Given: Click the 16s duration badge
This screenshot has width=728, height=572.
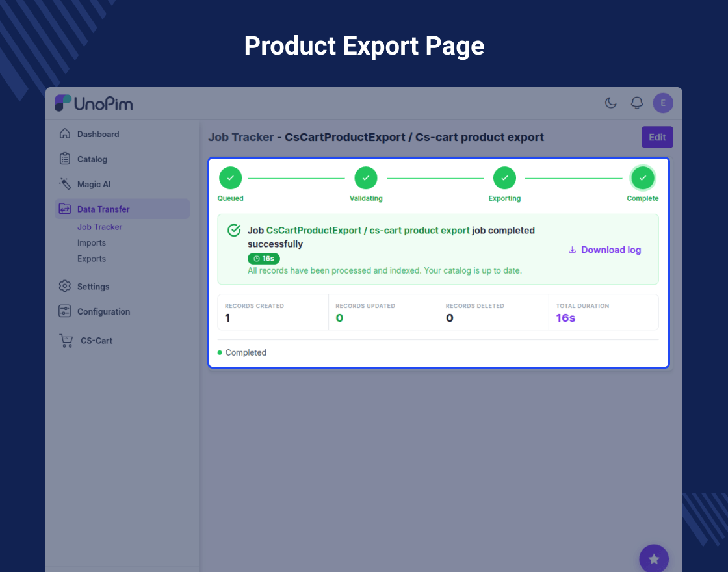Looking at the screenshot, I should click(264, 259).
